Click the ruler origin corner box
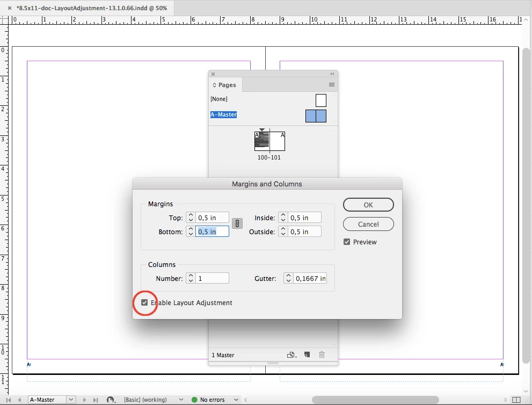Screen dimensions: 532x405 (x=4, y=20)
